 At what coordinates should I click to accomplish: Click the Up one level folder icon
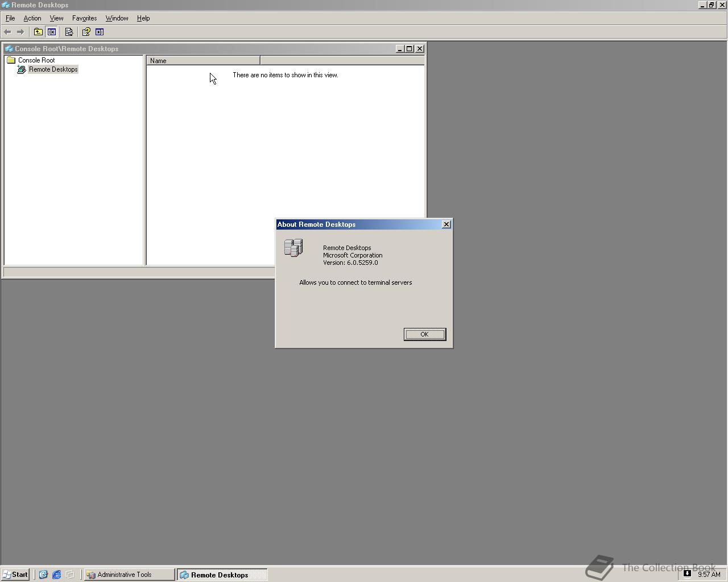[x=38, y=32]
